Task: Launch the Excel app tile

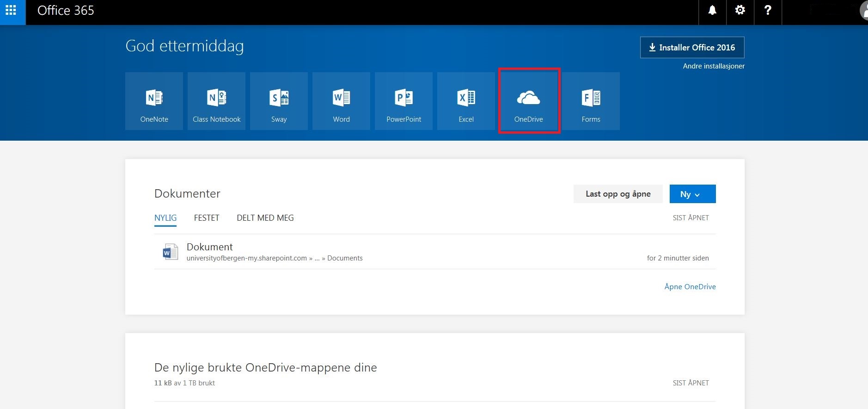Action: 466,101
